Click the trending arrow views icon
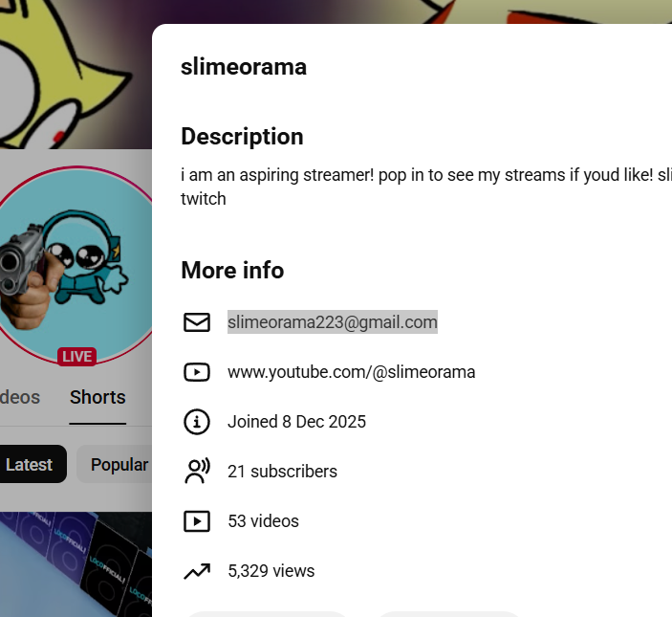 click(x=197, y=571)
